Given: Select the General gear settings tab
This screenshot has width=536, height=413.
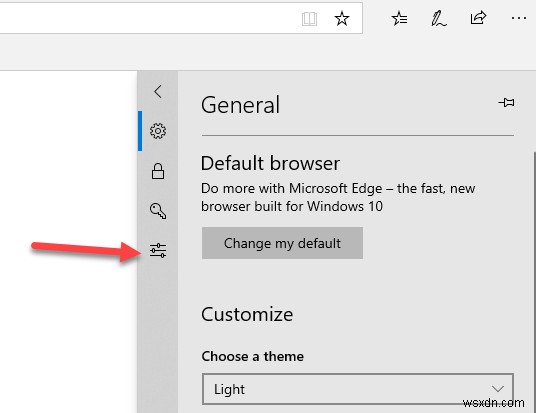Looking at the screenshot, I should pyautogui.click(x=158, y=131).
